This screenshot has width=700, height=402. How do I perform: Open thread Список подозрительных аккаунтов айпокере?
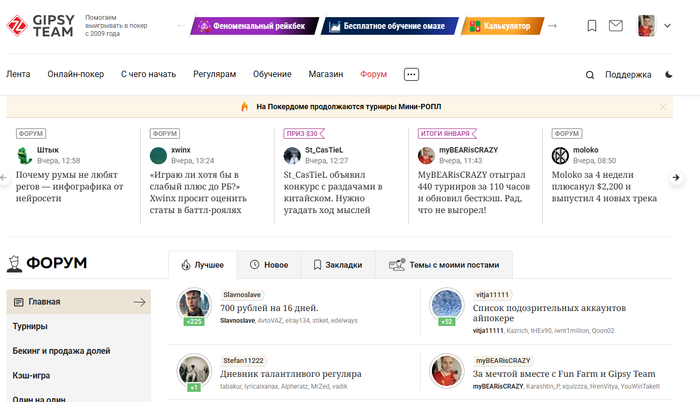click(549, 313)
